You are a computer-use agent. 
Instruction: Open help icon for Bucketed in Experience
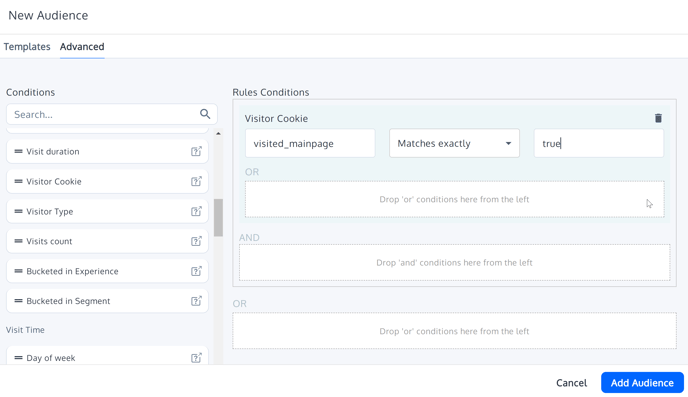[x=196, y=271]
